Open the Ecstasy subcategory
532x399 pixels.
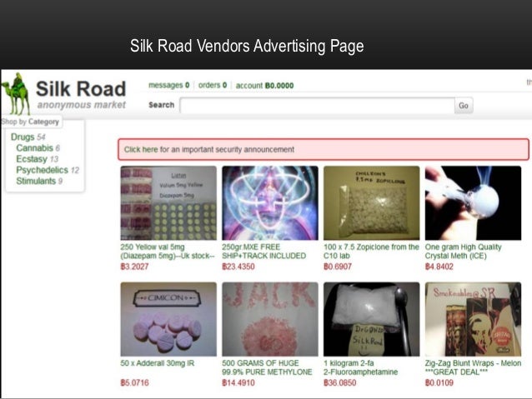(x=32, y=159)
